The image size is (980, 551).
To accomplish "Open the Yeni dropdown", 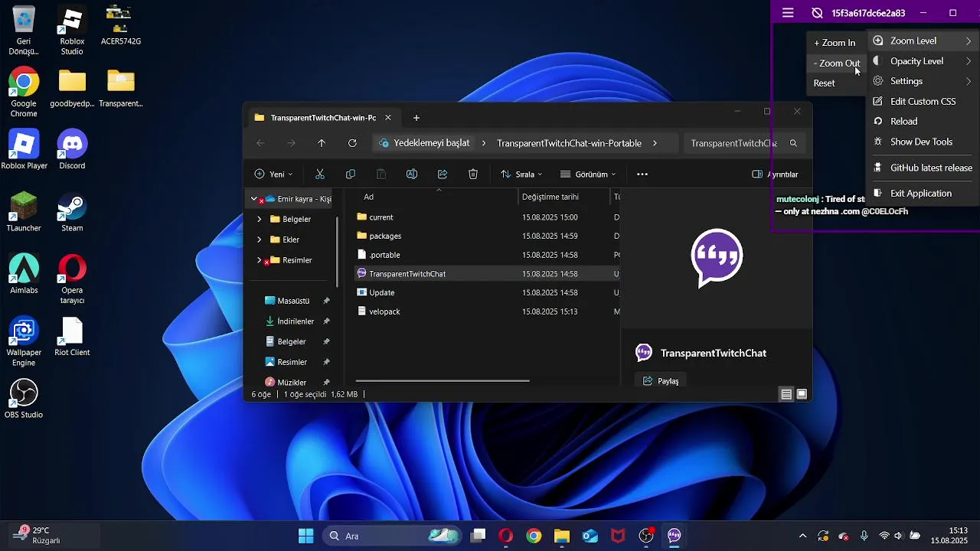I will click(273, 174).
